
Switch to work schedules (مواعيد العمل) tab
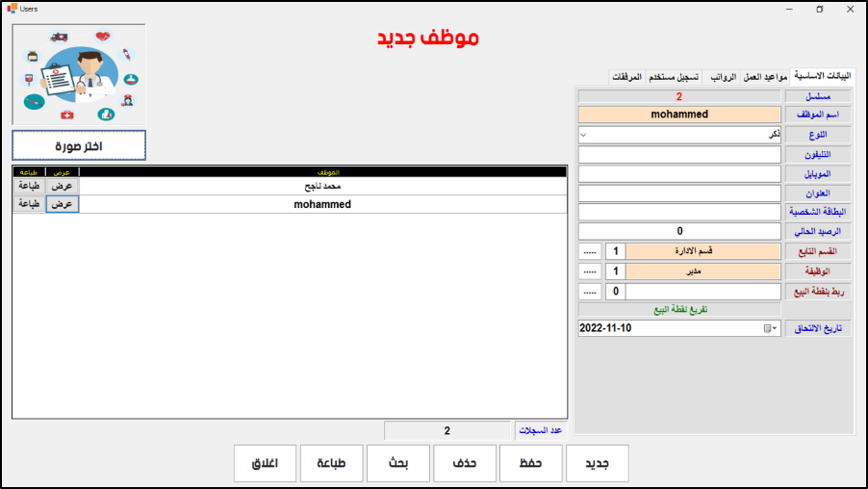764,76
